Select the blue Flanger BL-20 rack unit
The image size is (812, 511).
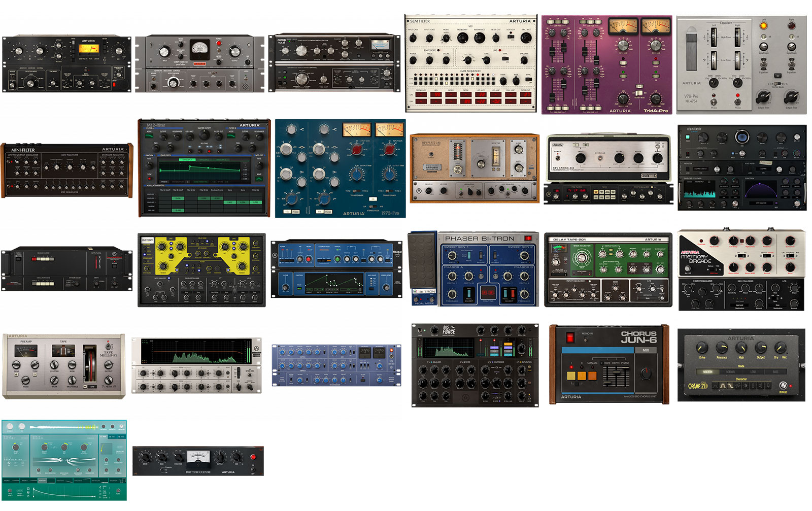(336, 268)
